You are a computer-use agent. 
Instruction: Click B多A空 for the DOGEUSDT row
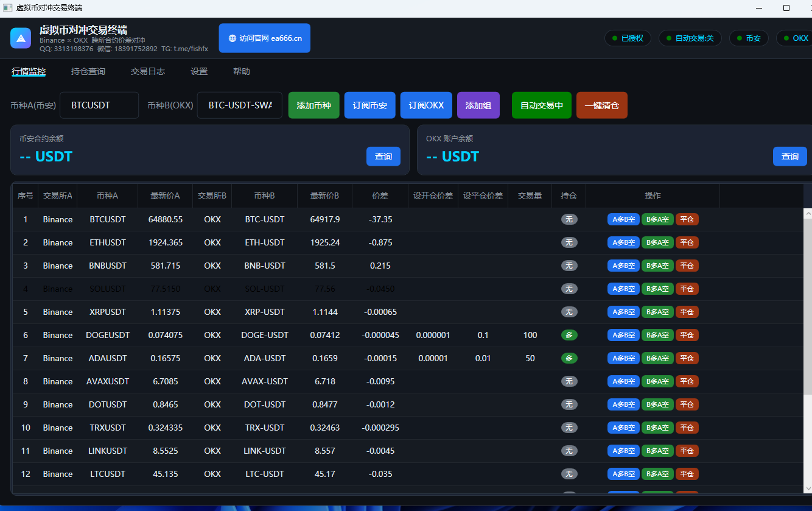click(x=657, y=335)
